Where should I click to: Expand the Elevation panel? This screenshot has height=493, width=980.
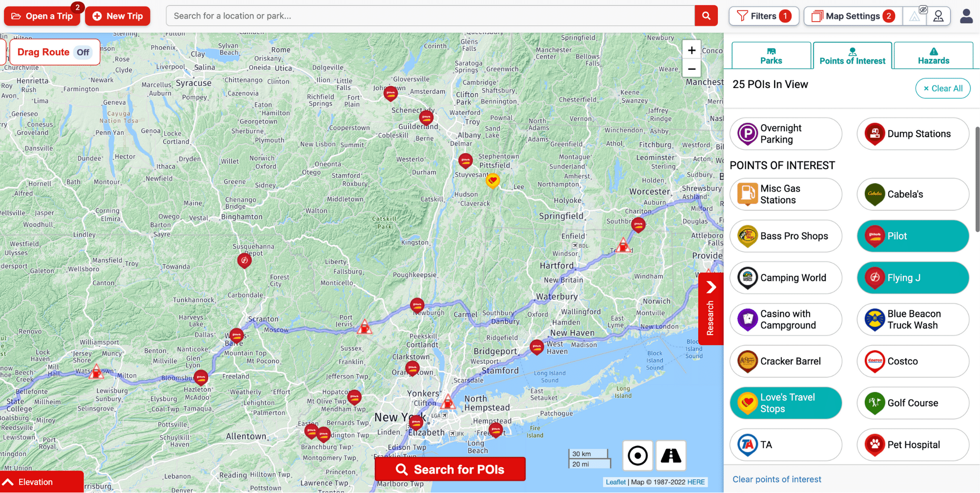click(x=41, y=482)
